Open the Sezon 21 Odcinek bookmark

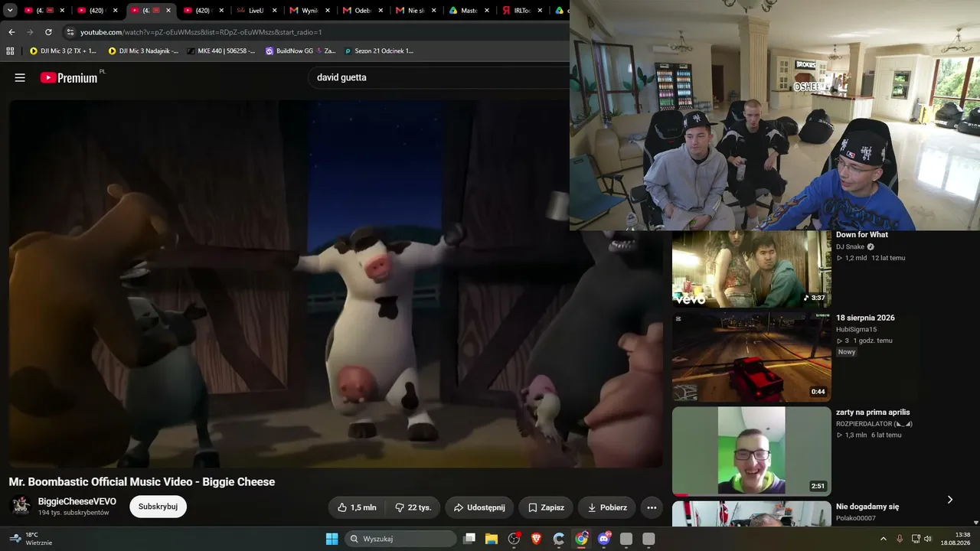[378, 51]
